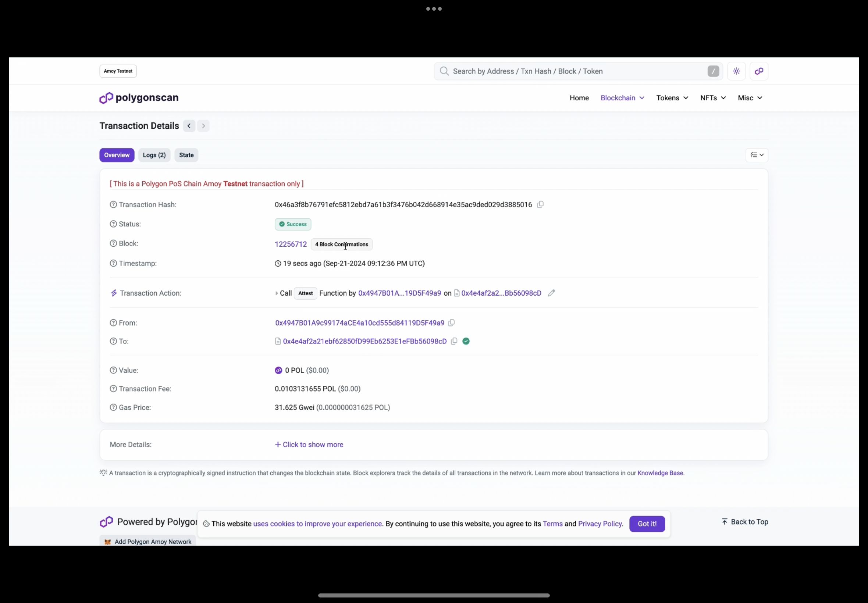Click the transaction hash value text
The height and width of the screenshot is (603, 868).
(403, 204)
